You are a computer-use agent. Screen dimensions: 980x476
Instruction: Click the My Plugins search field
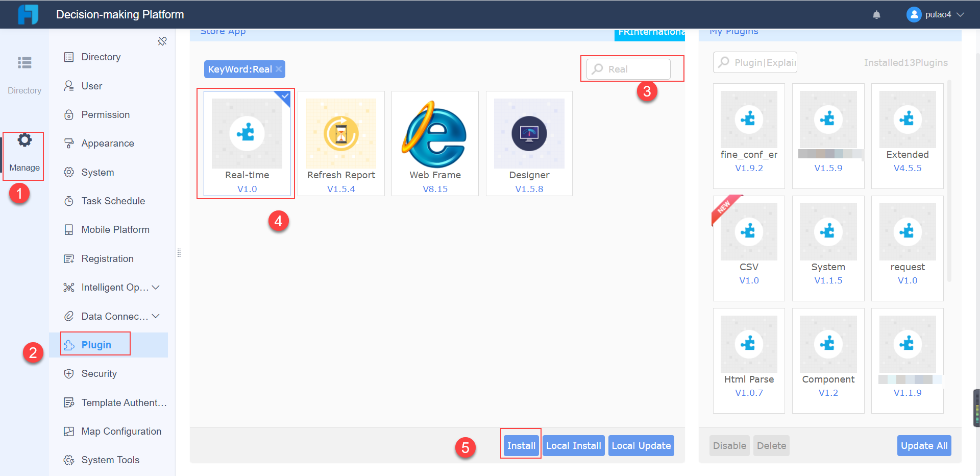pos(755,62)
